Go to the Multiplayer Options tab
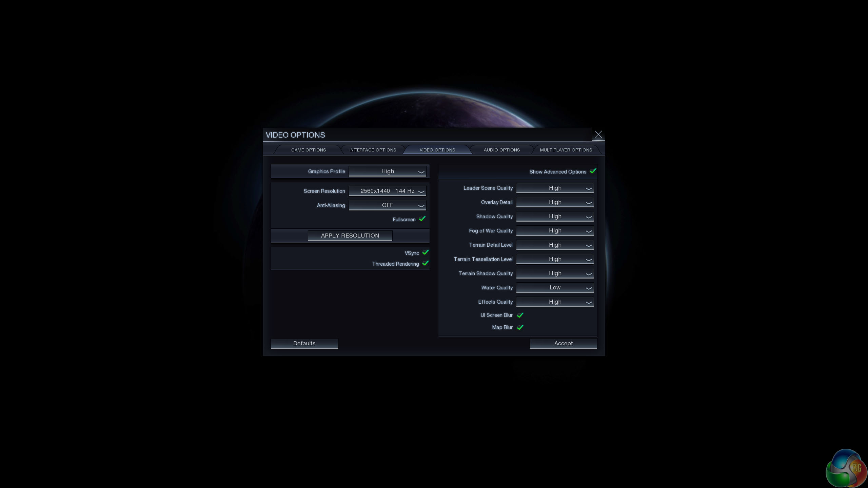Viewport: 868px width, 488px height. [x=566, y=150]
